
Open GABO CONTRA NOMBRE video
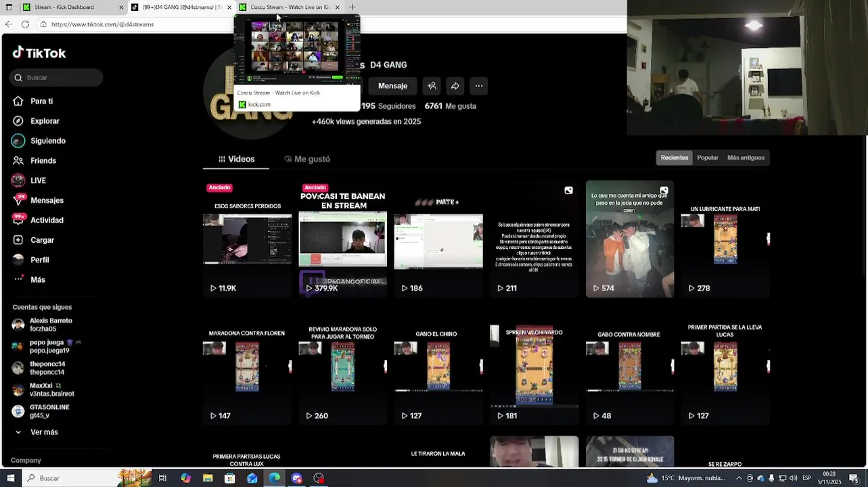coord(630,367)
